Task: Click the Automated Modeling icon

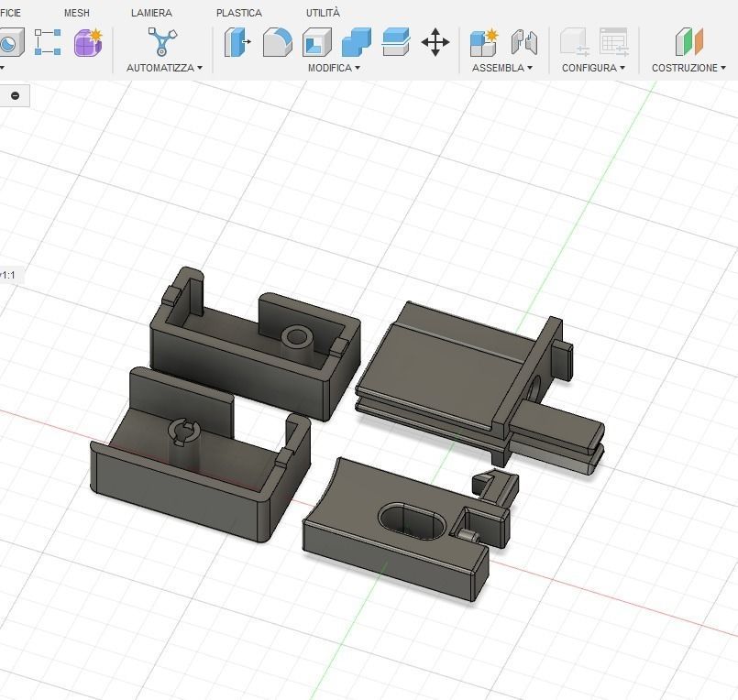Action: pyautogui.click(x=162, y=41)
